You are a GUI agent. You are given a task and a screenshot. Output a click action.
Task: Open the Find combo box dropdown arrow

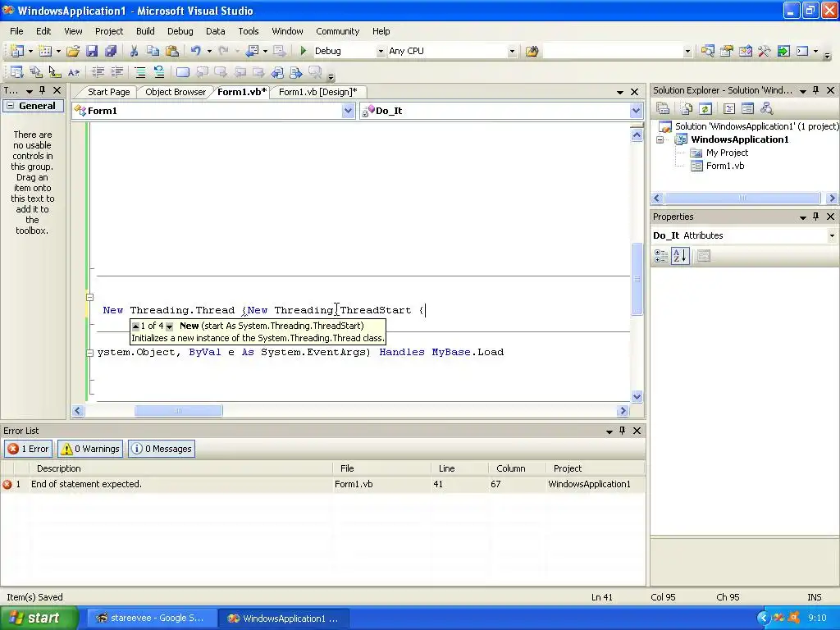pos(687,51)
